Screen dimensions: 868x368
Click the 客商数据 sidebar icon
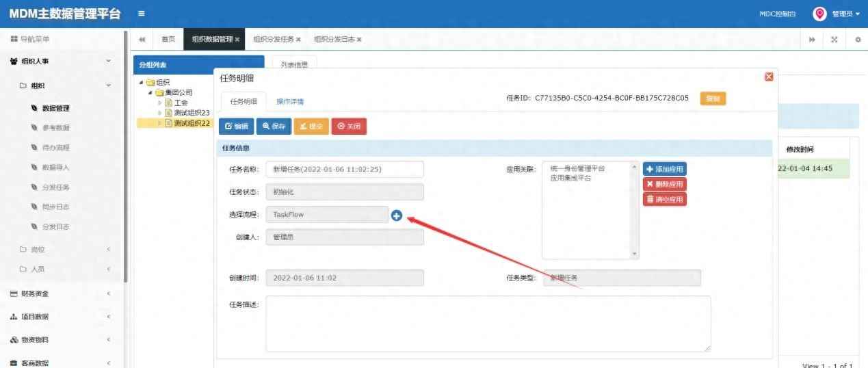(x=14, y=363)
